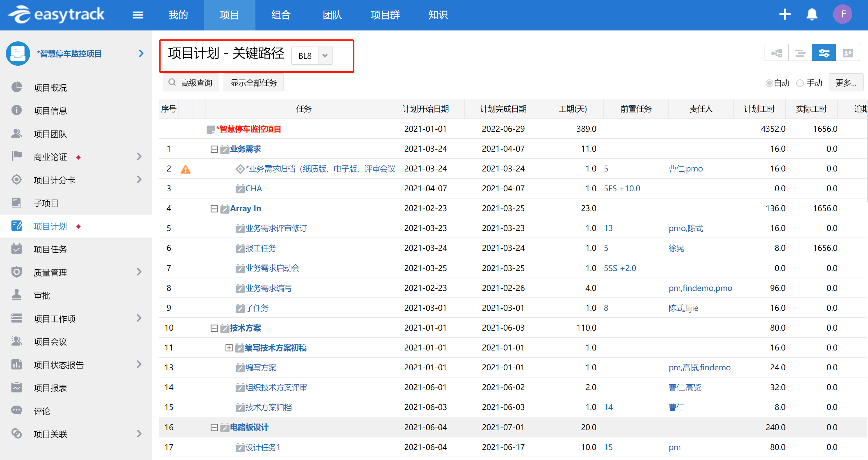Open the hamburger menu icon
This screenshot has width=868, height=460.
pos(138,15)
